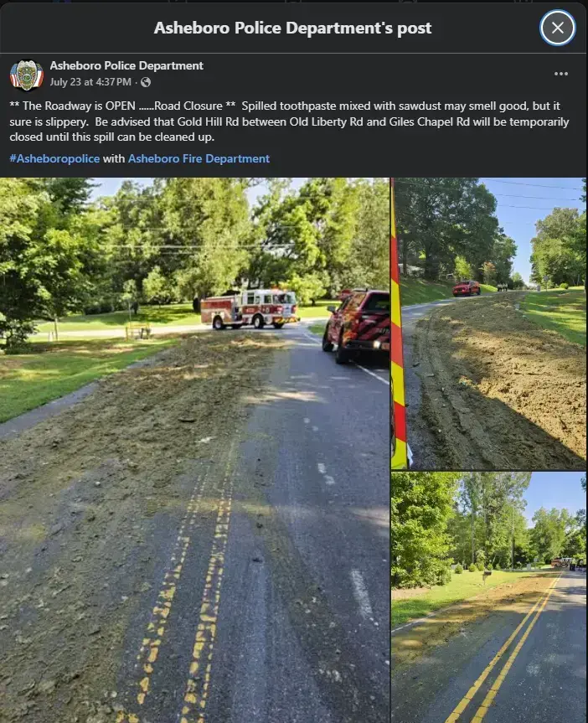Click the fire engine in the large photo

[x=250, y=309]
